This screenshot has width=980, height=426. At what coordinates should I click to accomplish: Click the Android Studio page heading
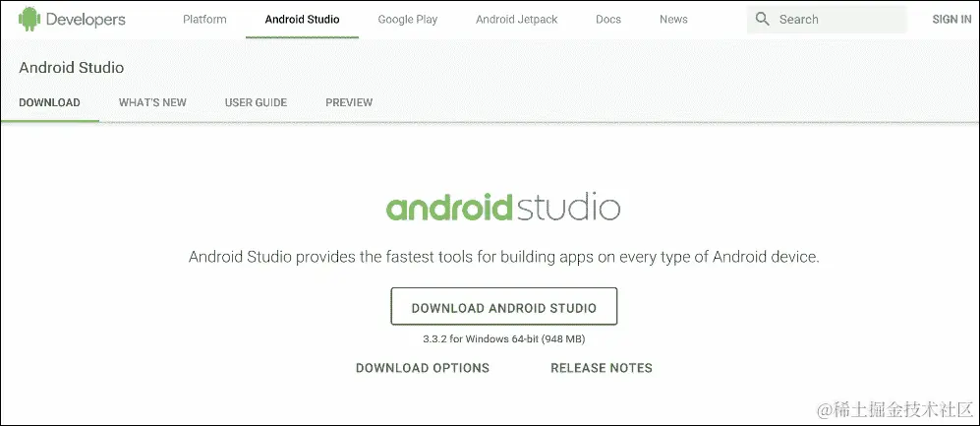click(x=71, y=68)
